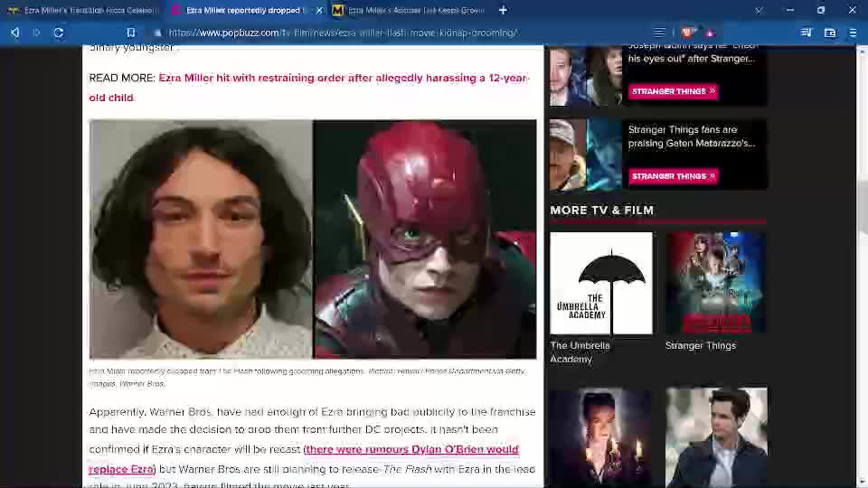Open the Brave shields icon

click(688, 33)
